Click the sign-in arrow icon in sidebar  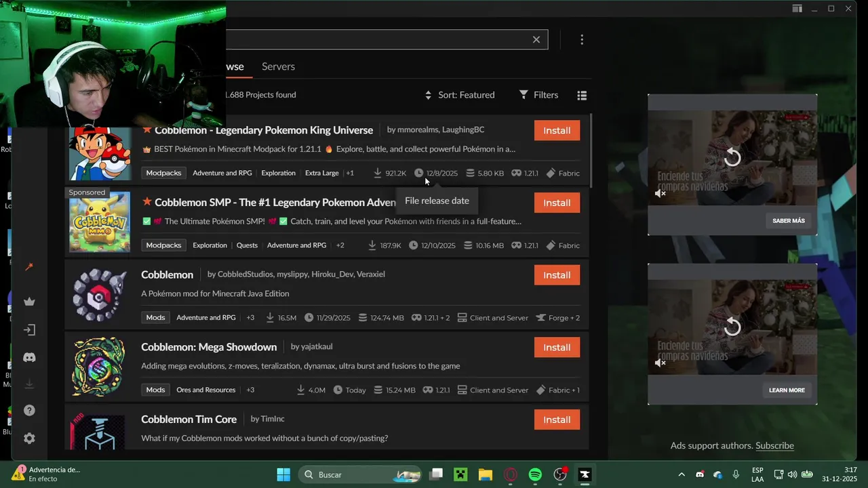pyautogui.click(x=29, y=330)
